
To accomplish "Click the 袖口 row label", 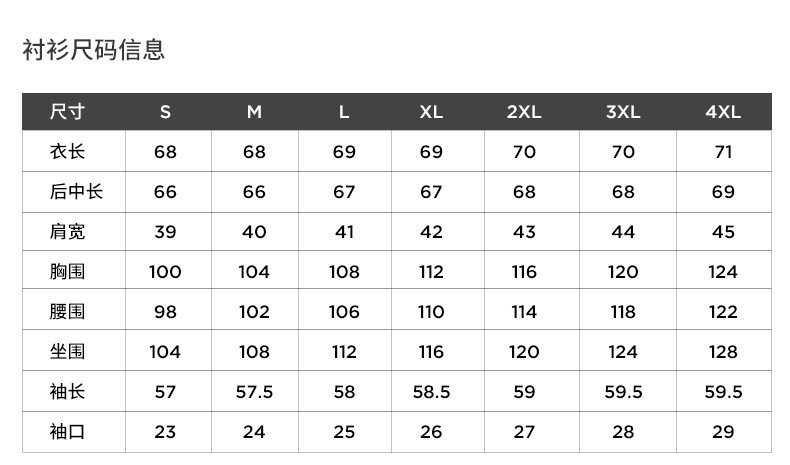I will click(68, 432).
